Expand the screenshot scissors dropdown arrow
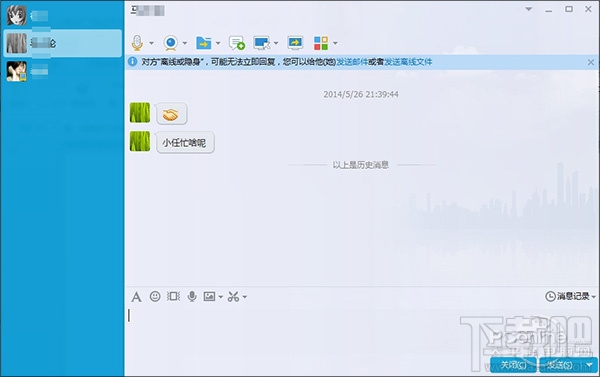 [245, 297]
